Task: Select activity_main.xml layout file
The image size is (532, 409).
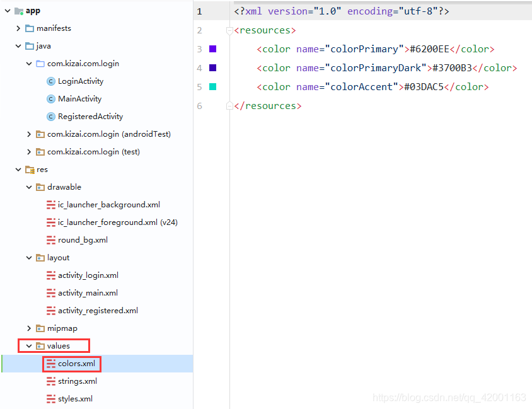Action: (x=88, y=293)
